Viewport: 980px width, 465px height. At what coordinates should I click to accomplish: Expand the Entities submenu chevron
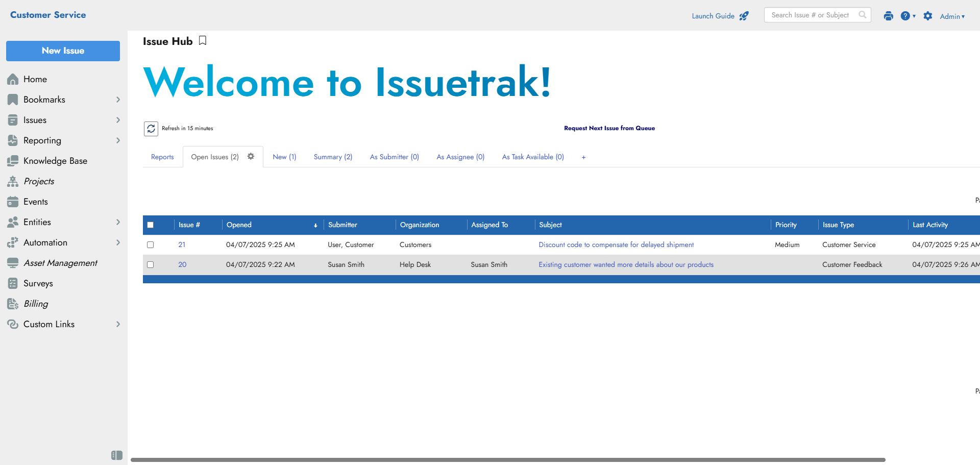(118, 222)
